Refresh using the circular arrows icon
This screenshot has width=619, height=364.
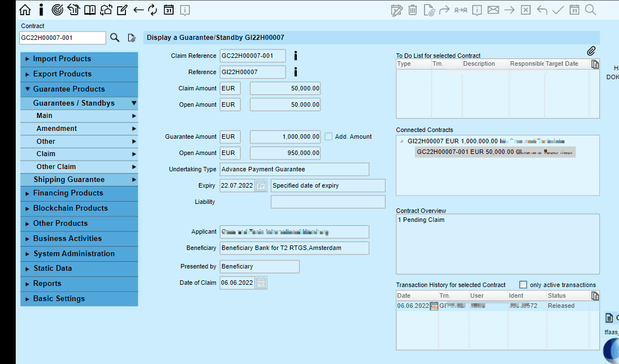click(x=152, y=10)
